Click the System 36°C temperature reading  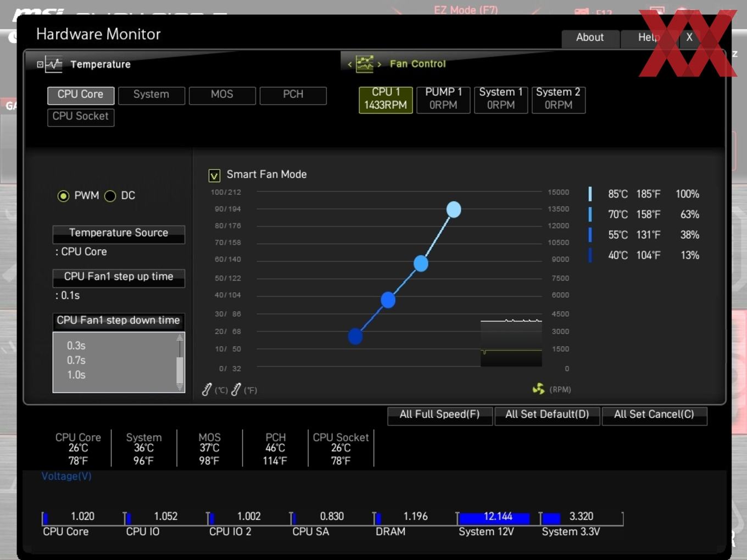[144, 449]
